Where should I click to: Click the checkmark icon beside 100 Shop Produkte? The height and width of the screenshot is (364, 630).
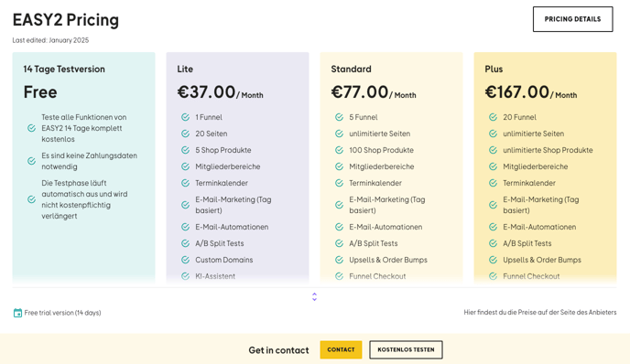click(x=339, y=150)
